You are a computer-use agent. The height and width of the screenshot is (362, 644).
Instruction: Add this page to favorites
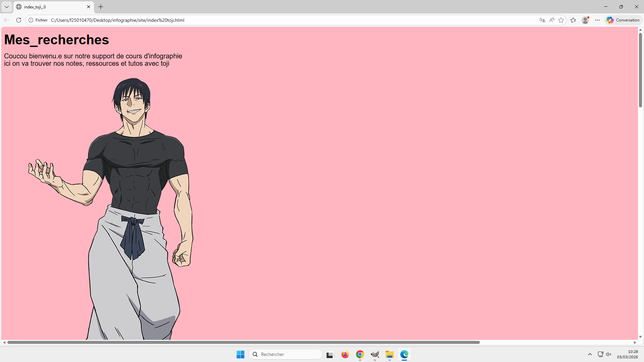[x=561, y=20]
